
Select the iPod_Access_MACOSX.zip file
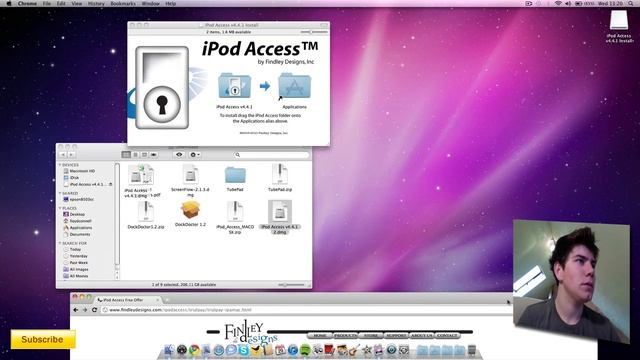[235, 211]
